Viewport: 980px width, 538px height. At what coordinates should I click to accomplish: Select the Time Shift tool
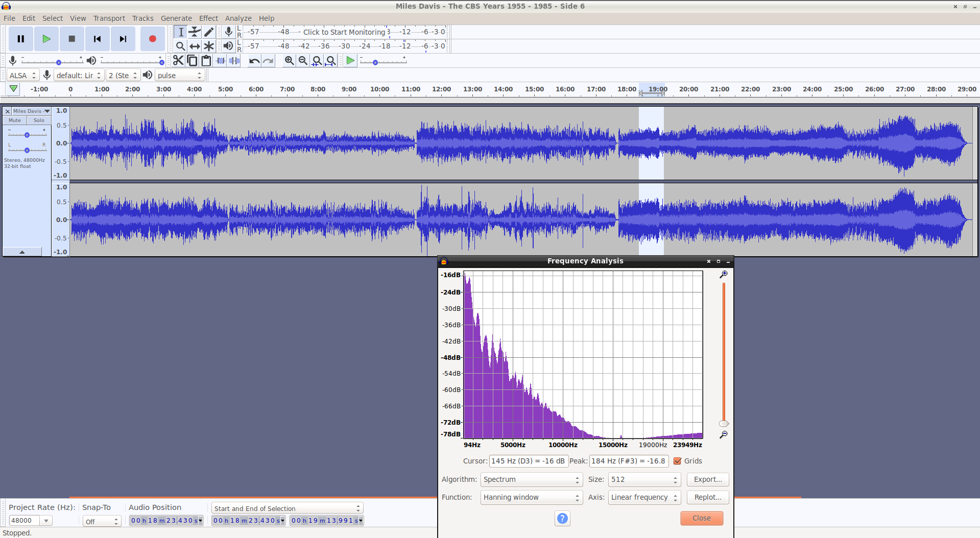[x=195, y=46]
